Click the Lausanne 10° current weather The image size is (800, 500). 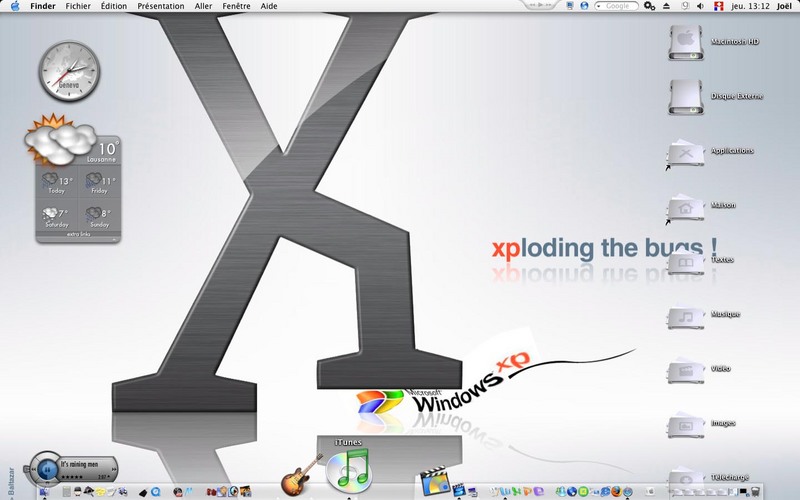point(102,152)
